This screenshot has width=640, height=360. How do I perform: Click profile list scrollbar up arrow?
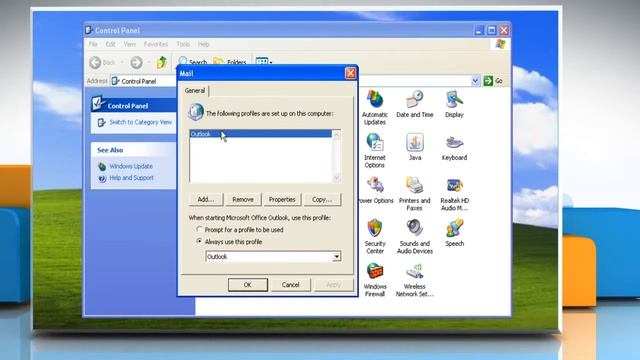click(x=337, y=135)
